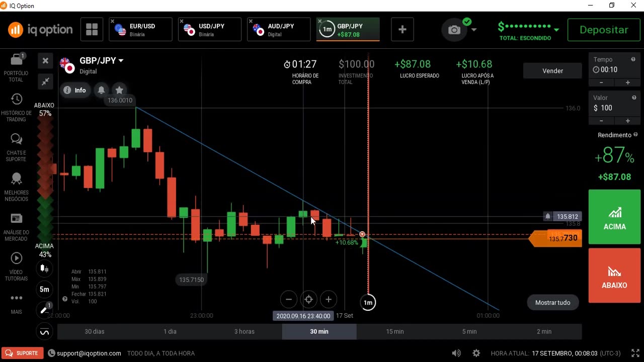
Task: Select the 2 min time range
Action: 544,331
